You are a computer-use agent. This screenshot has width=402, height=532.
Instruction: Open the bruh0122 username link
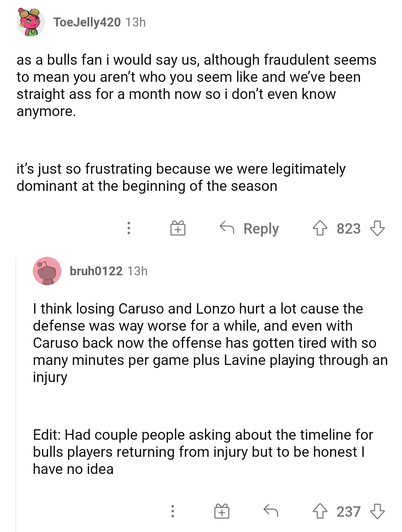96,271
